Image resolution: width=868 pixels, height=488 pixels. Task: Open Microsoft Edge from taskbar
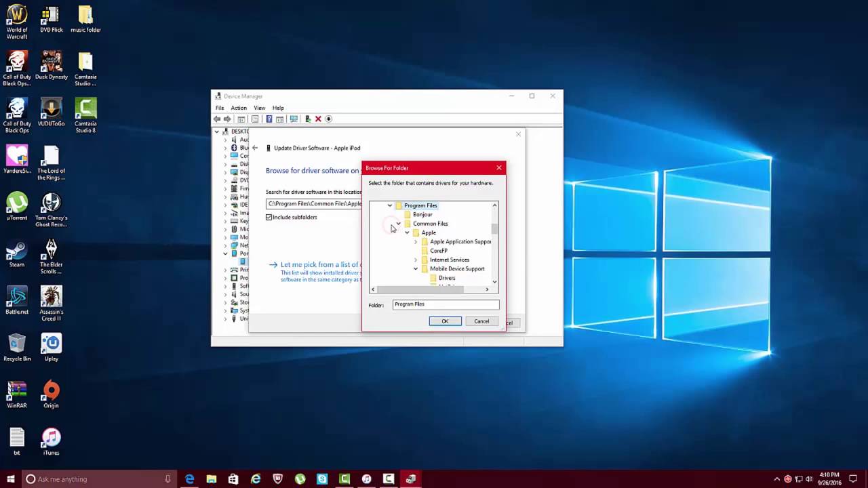[190, 479]
